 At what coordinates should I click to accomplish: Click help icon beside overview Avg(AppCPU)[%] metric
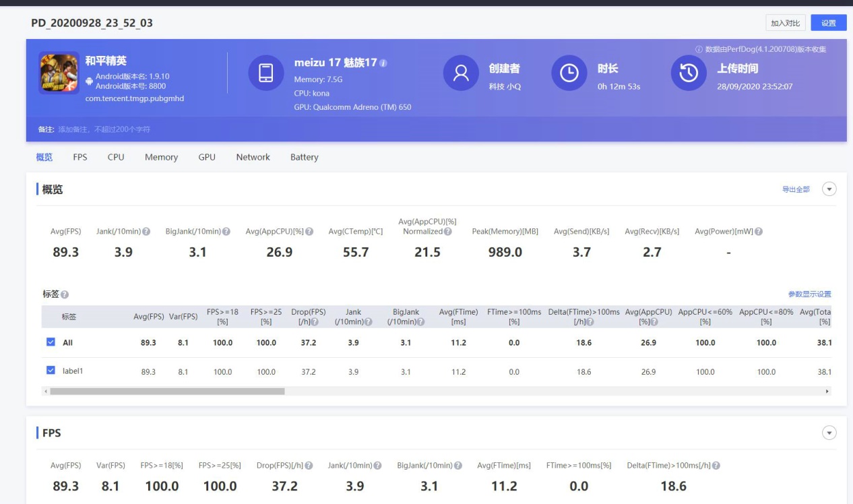309,232
